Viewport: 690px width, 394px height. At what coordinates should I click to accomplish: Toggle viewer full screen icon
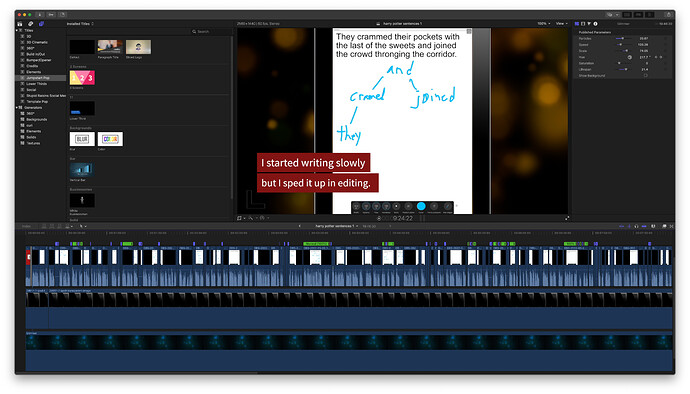[x=567, y=218]
